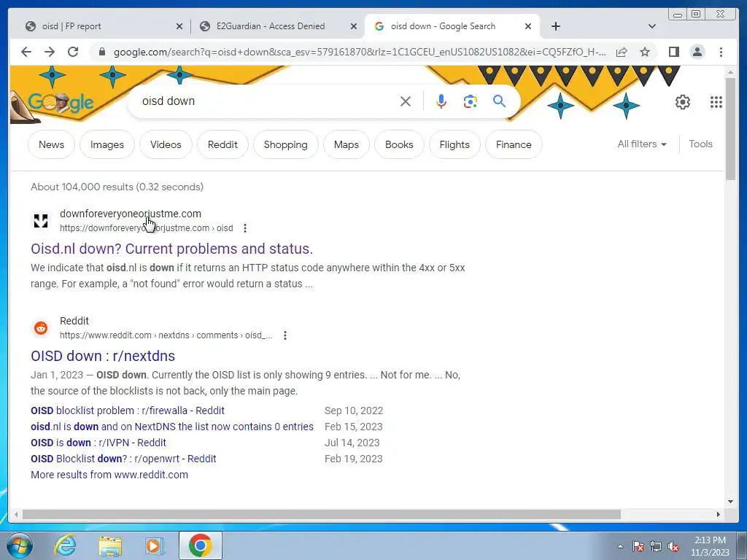Open 'OISD blocklist problem : r/firewalla' link
The height and width of the screenshot is (560, 747).
point(128,411)
